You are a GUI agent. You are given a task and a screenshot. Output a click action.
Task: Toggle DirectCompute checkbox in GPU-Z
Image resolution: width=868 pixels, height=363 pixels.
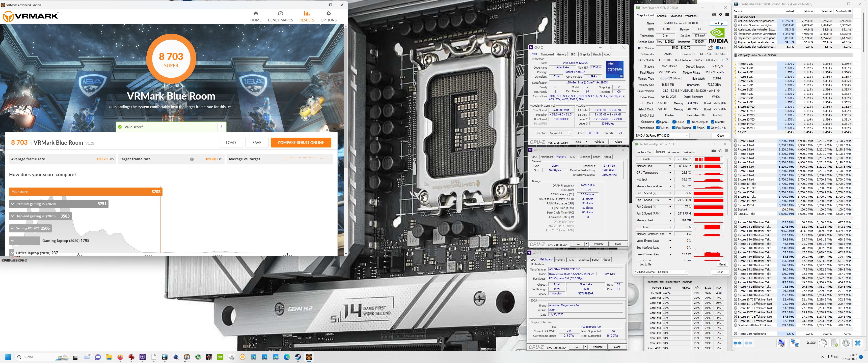[688, 122]
